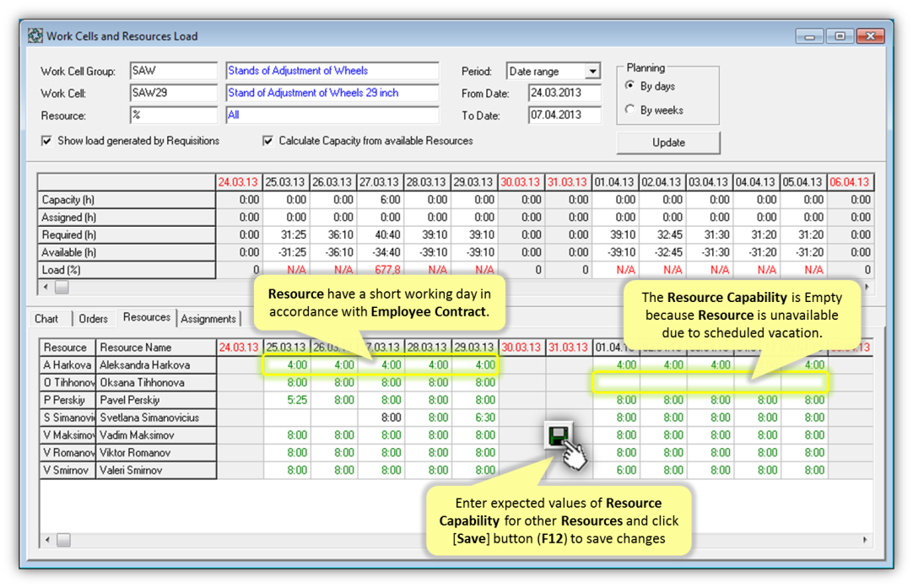Select the Load (%) row header
This screenshot has width=913, height=588.
coord(127,270)
